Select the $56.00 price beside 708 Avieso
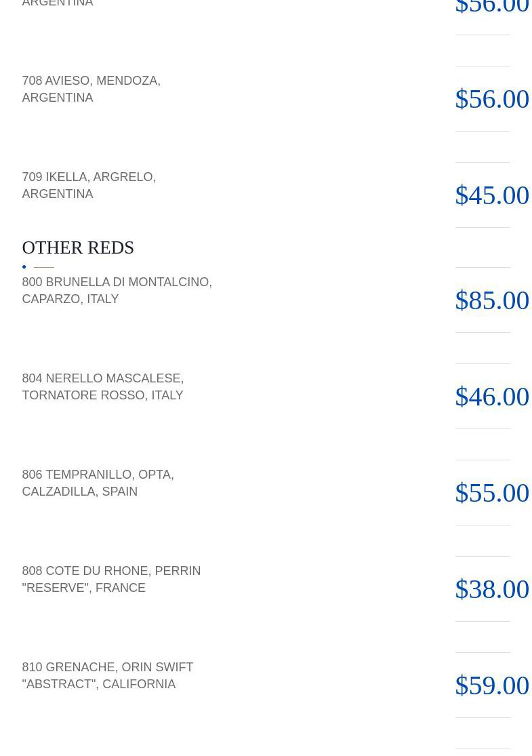The height and width of the screenshot is (756, 532). (491, 99)
